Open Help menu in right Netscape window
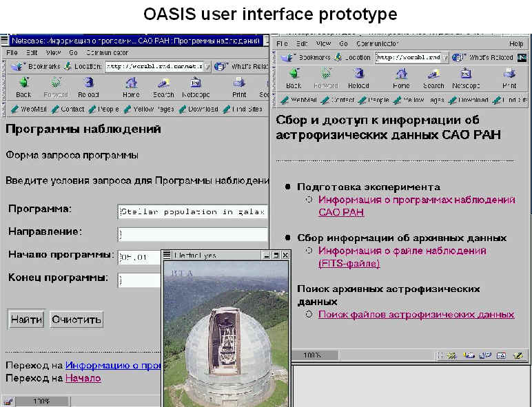This screenshot has height=407, width=532. tap(516, 44)
